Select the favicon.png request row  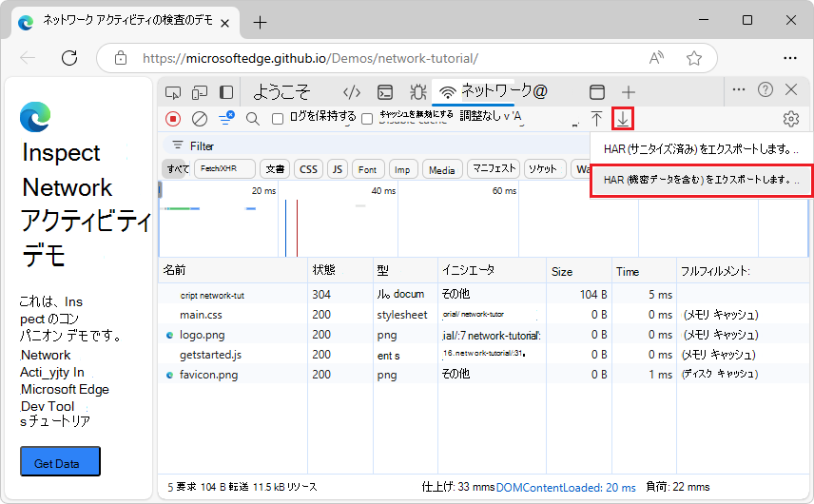click(483, 375)
